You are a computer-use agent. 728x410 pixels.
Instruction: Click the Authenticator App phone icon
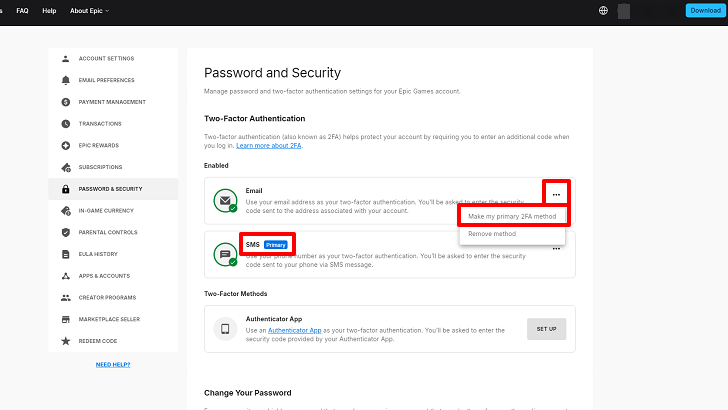pyautogui.click(x=226, y=329)
